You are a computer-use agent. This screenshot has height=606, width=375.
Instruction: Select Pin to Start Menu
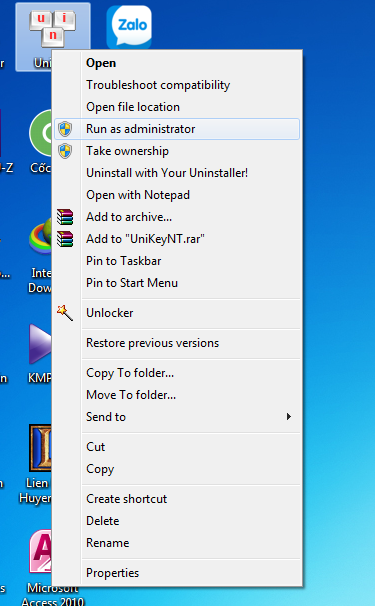click(x=177, y=283)
